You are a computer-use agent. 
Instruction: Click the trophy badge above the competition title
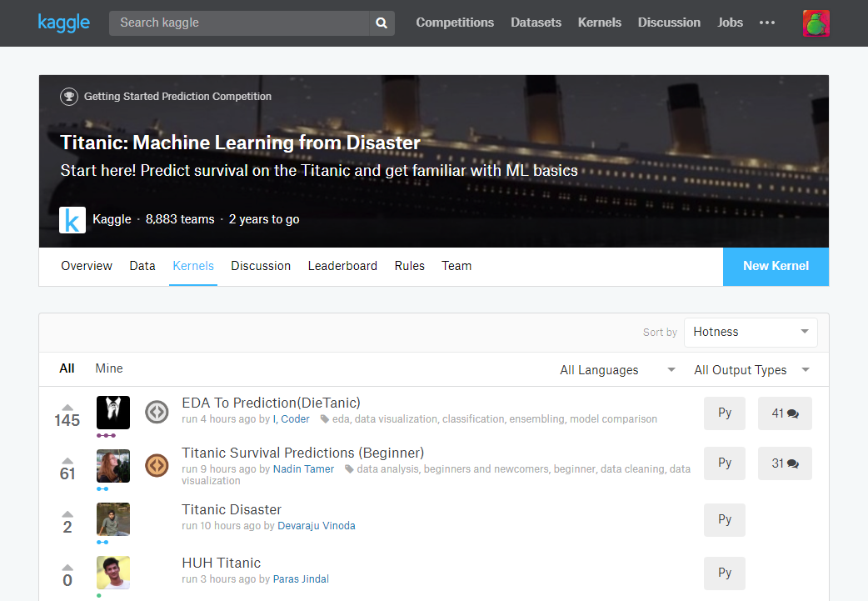(69, 96)
